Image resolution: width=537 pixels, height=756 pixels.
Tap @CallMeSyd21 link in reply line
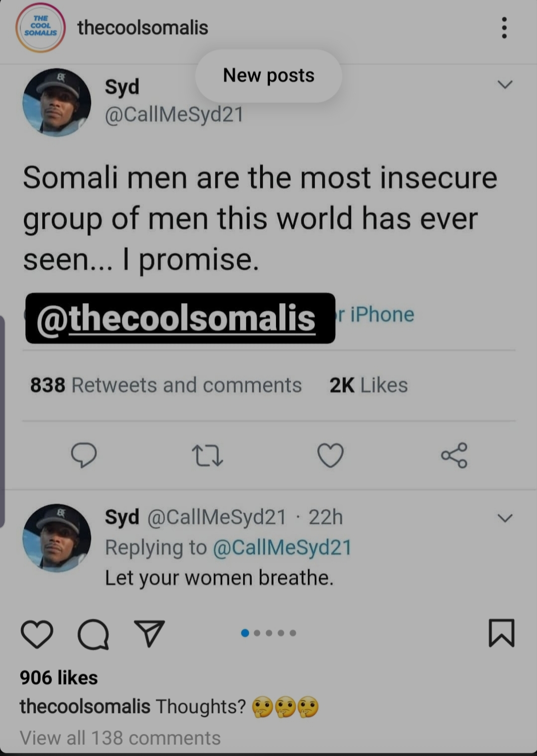[x=282, y=547]
